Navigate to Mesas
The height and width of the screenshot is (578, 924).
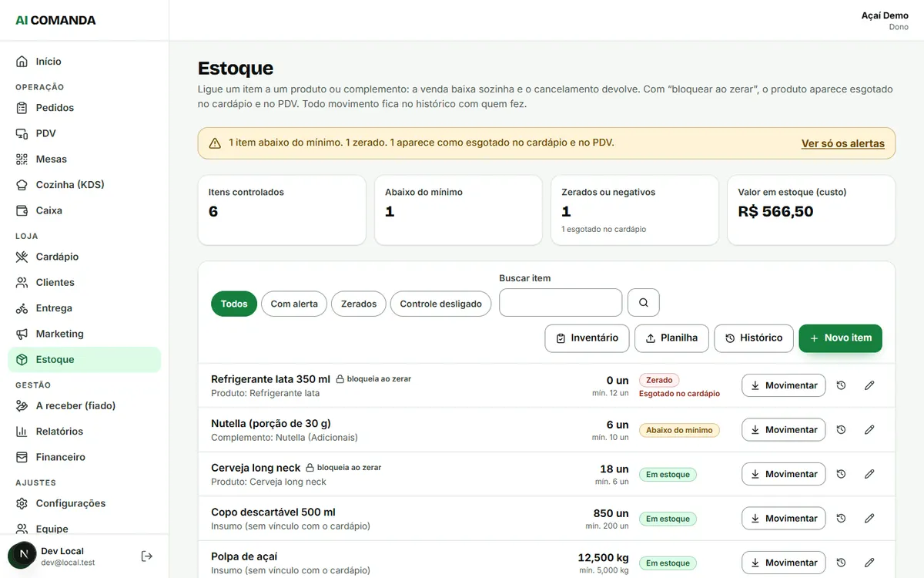pyautogui.click(x=85, y=159)
